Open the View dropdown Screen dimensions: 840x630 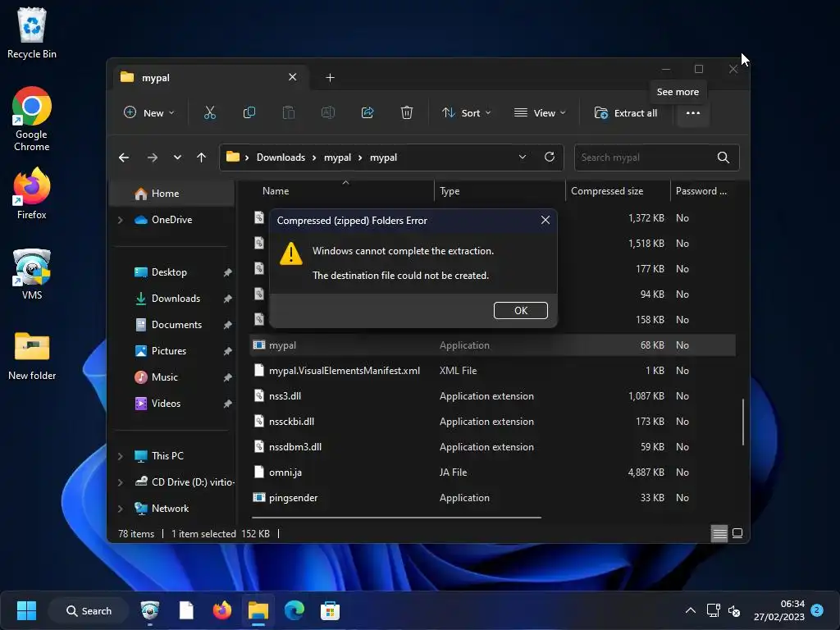pyautogui.click(x=540, y=113)
